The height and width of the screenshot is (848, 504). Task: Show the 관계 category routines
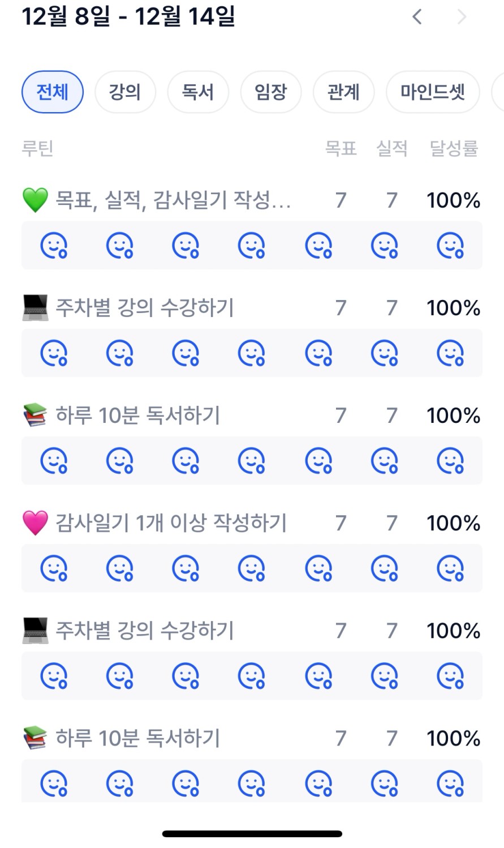point(343,92)
